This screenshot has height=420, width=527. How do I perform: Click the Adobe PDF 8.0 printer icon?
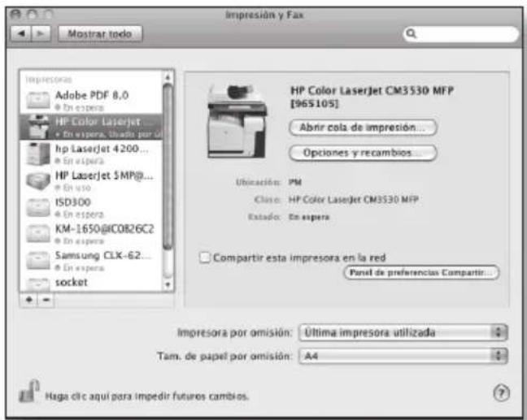38,101
